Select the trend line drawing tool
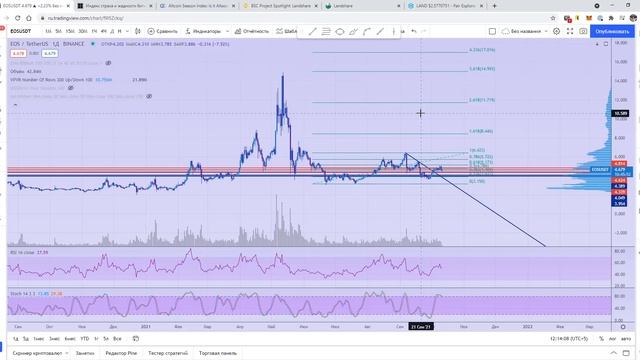This screenshot has height=360, width=640. [x=312, y=31]
